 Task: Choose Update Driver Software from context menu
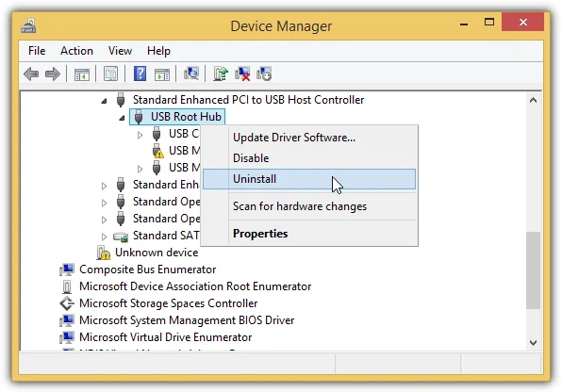click(x=294, y=138)
